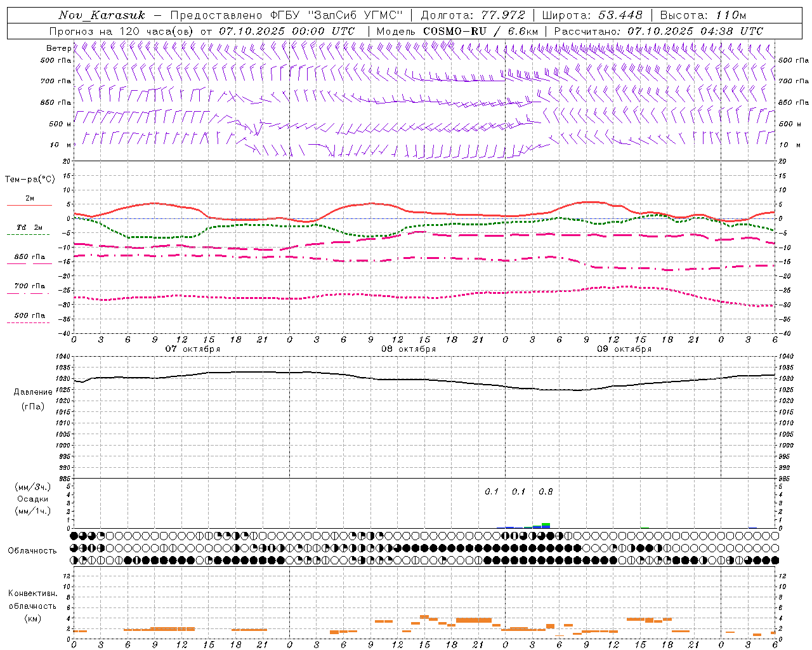Click the 'Конвективн.' convective label
The height and width of the screenshot is (650, 812).
33,594
